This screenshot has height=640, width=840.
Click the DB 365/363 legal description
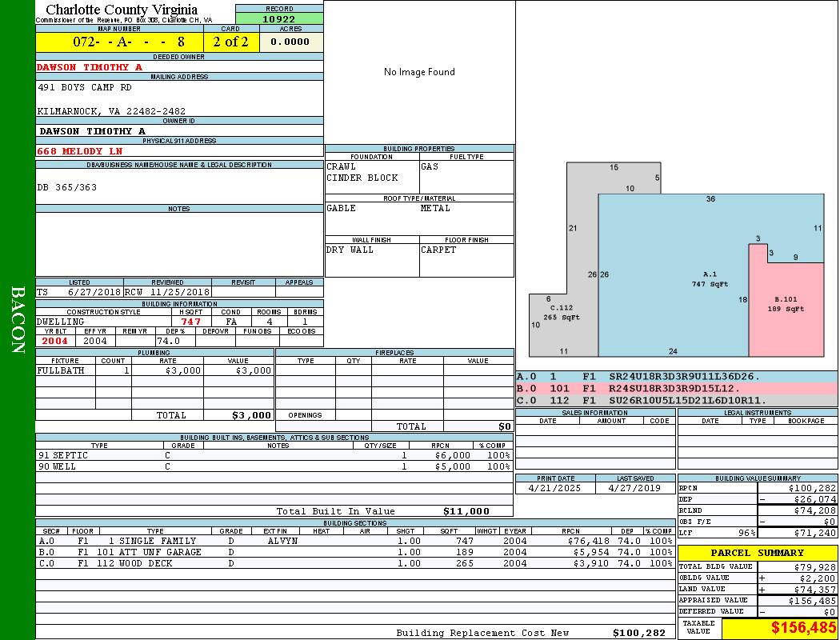tap(67, 187)
